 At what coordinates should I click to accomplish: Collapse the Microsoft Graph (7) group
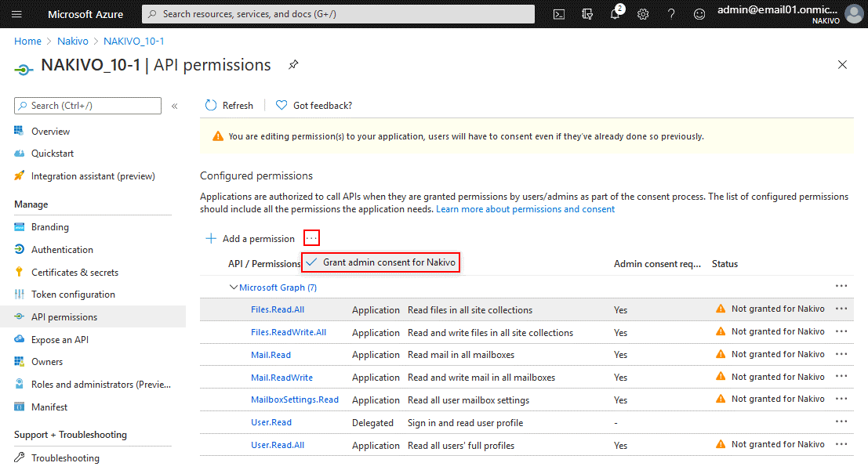pyautogui.click(x=233, y=287)
